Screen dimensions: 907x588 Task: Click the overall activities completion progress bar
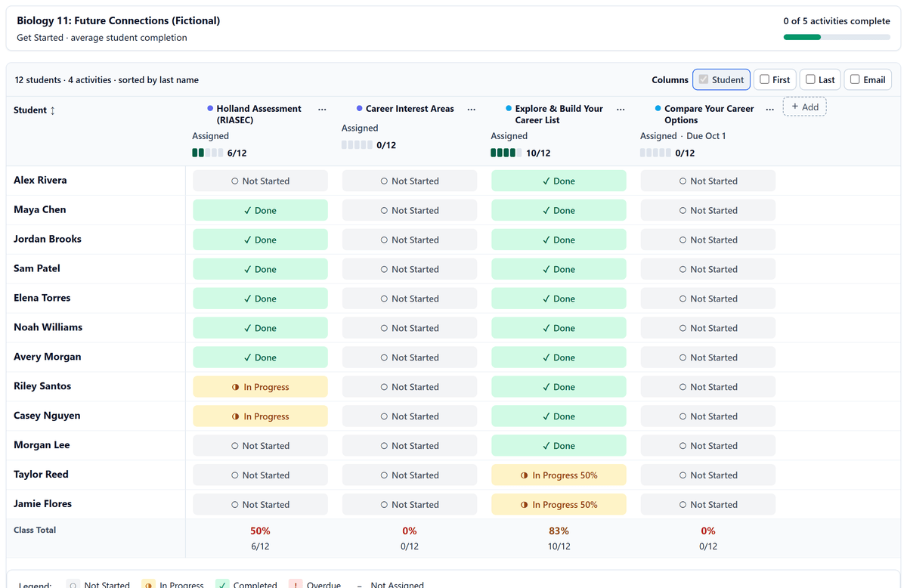(837, 37)
